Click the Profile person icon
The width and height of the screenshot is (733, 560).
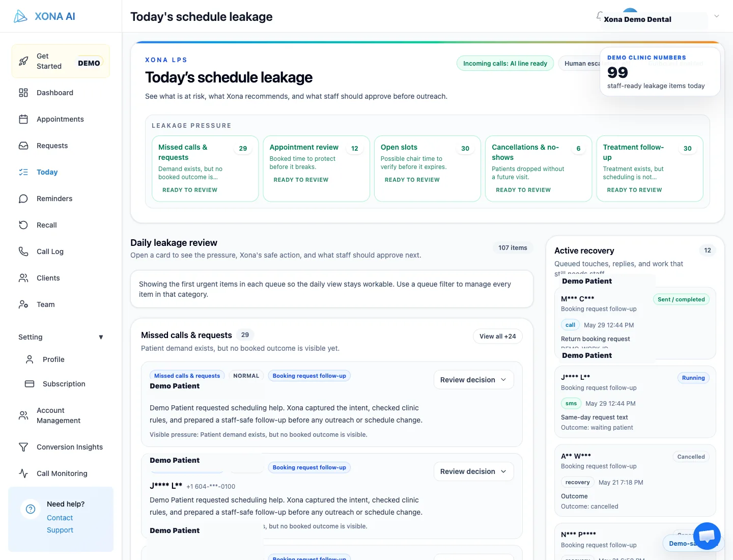(x=30, y=359)
